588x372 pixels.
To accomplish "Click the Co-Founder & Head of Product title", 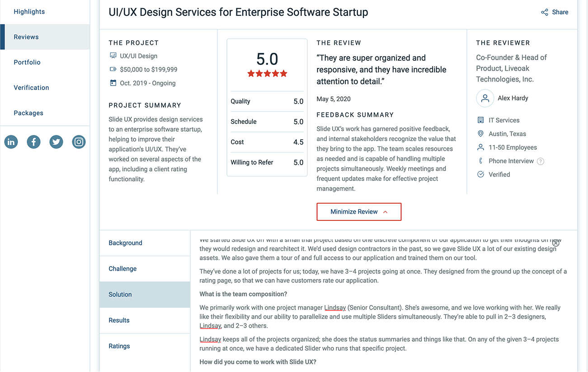I will tap(512, 68).
